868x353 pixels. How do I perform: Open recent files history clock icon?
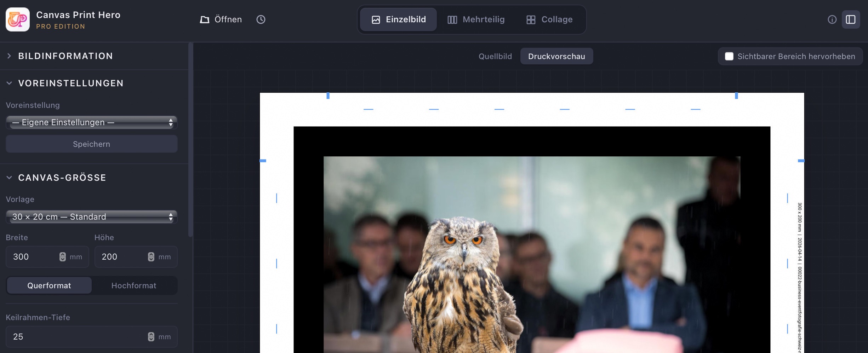pos(261,19)
